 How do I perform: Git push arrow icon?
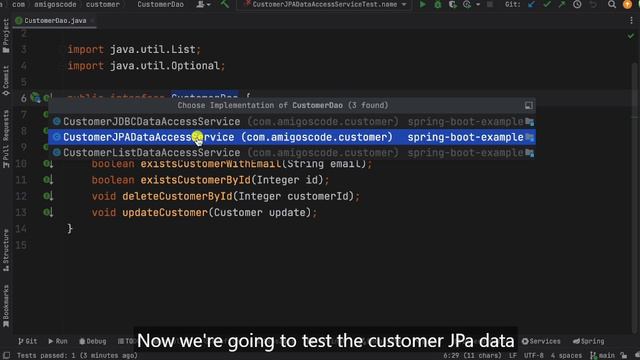[562, 4]
